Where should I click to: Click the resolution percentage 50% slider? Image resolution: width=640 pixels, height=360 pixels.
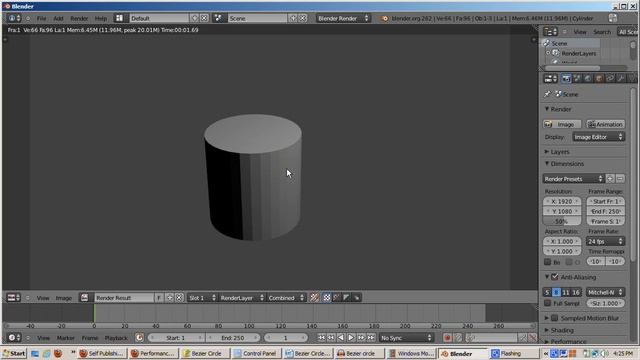562,221
